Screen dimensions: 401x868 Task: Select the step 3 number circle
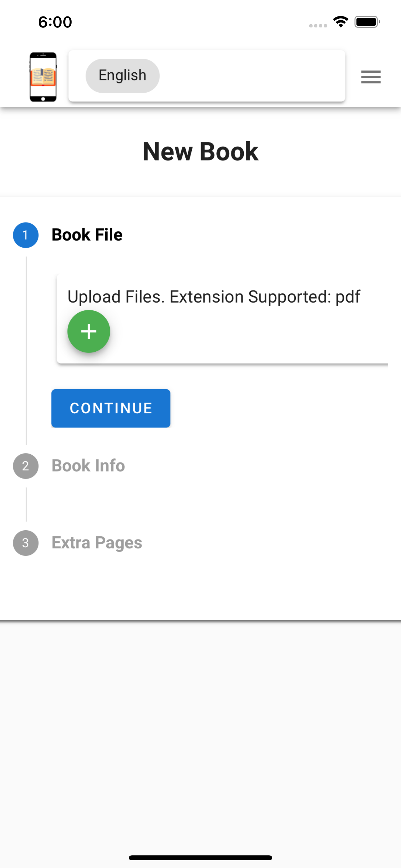[26, 543]
